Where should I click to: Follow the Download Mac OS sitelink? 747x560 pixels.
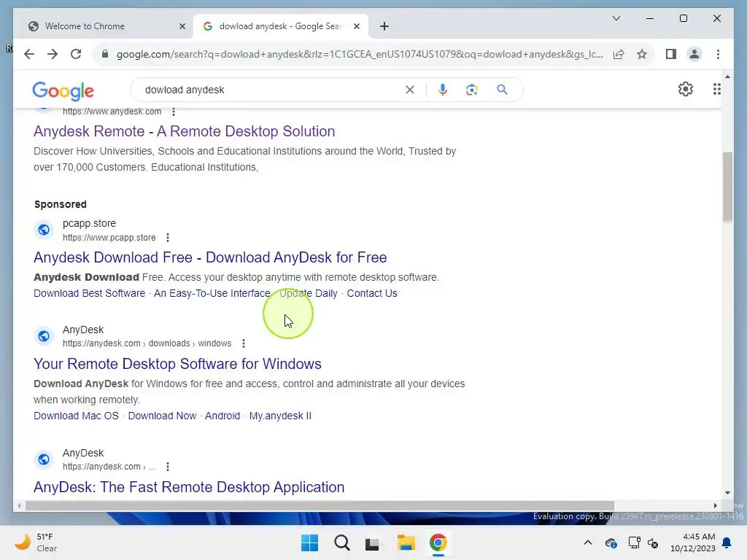76,416
